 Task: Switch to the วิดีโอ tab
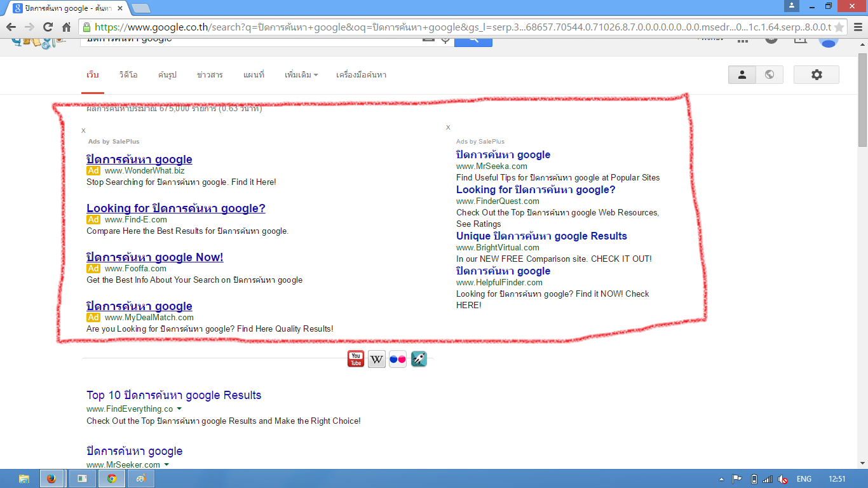tap(128, 75)
